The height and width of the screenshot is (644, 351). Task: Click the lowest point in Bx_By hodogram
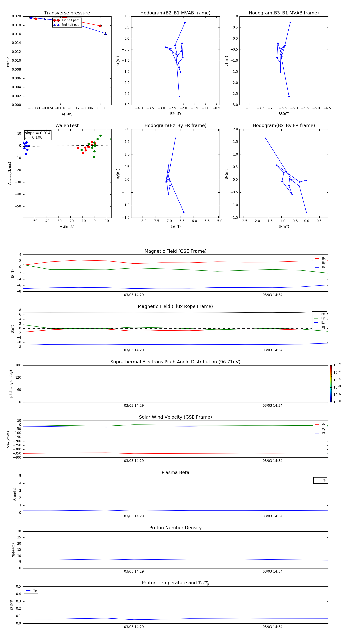[307, 212]
